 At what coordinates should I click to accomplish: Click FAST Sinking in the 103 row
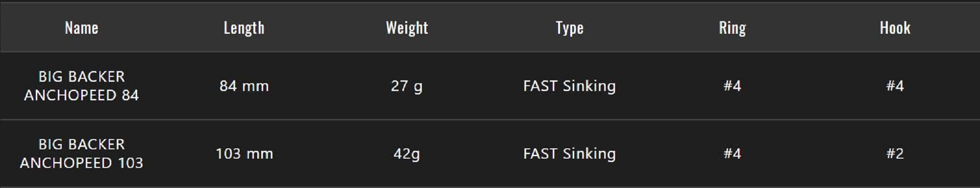pos(569,154)
